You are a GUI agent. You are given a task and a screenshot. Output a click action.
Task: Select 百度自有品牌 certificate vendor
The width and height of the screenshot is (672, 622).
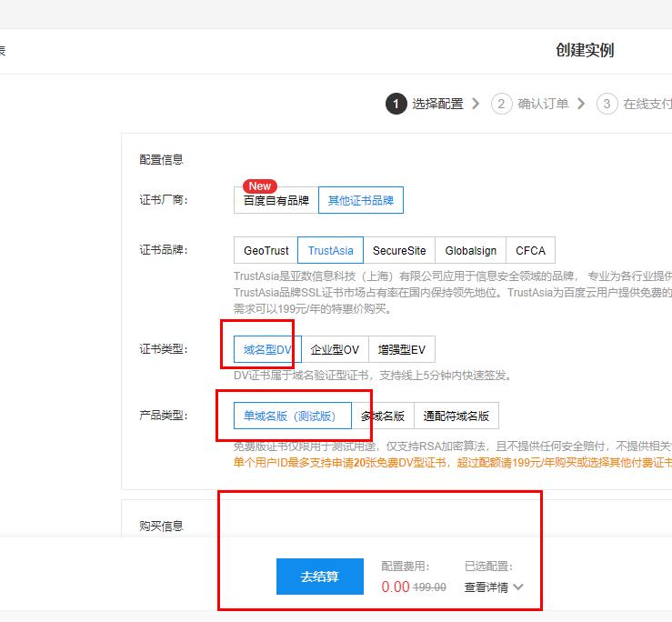(276, 200)
